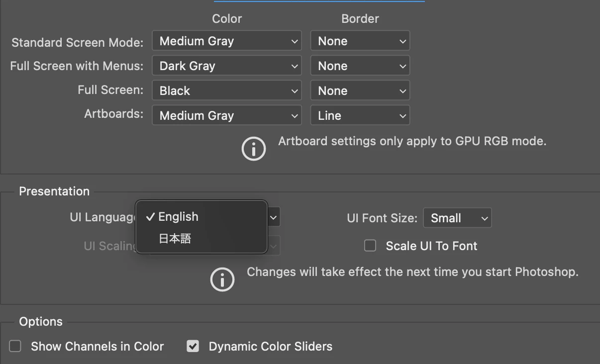Viewport: 600px width, 364px height.
Task: Click the Dynamic Color Sliders label
Action: pos(270,347)
